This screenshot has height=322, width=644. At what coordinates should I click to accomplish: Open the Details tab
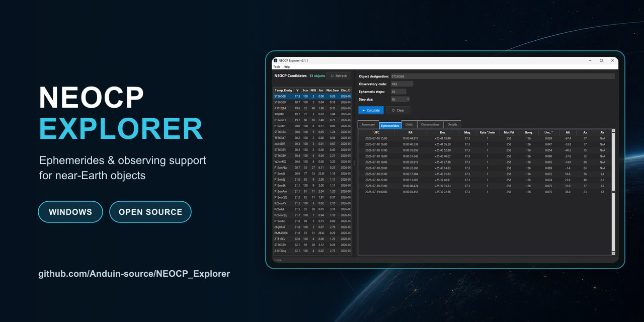(x=452, y=124)
